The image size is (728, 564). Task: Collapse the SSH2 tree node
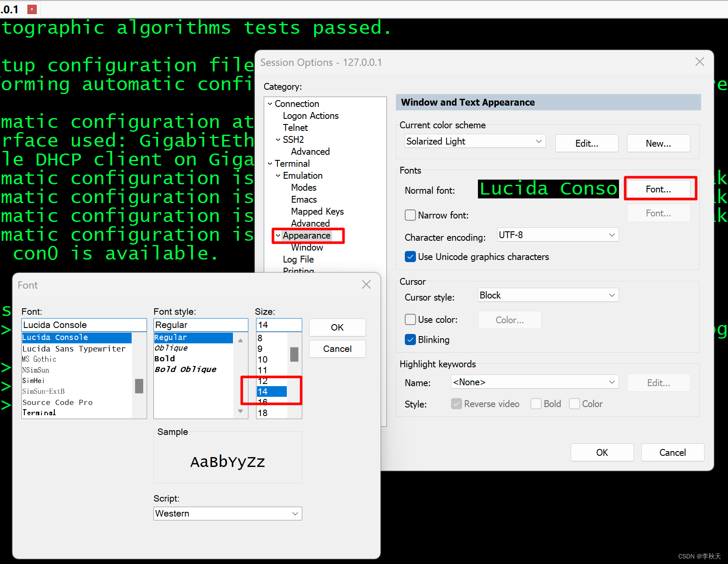(x=278, y=140)
